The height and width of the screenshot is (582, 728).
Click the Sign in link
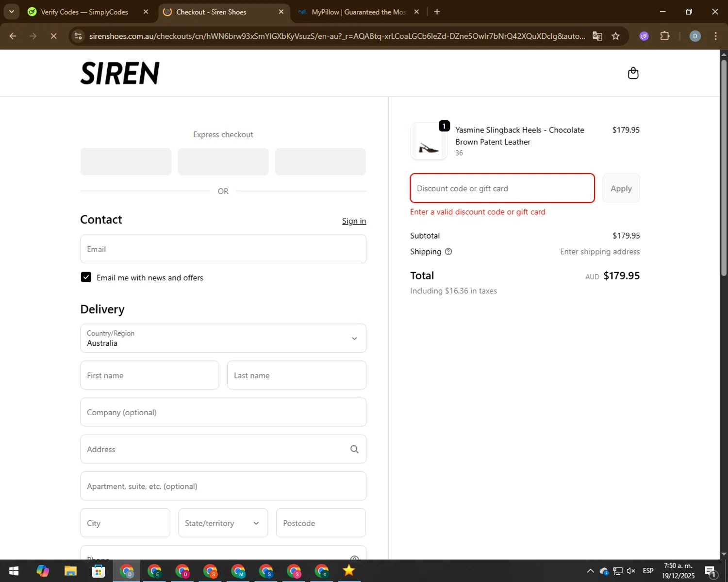pyautogui.click(x=354, y=221)
